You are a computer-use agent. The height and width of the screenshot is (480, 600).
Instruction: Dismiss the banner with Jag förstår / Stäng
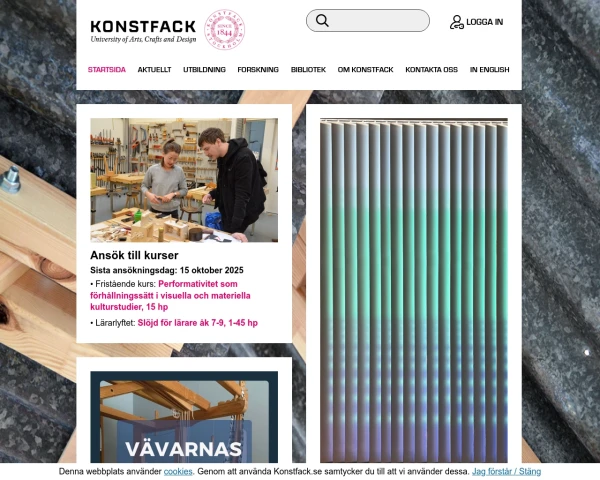pos(506,472)
